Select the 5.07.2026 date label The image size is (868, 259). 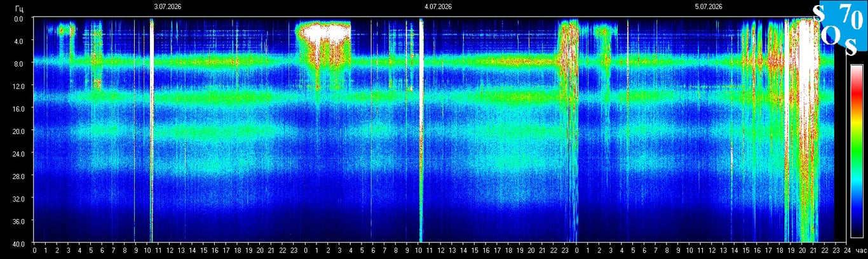[x=708, y=6]
